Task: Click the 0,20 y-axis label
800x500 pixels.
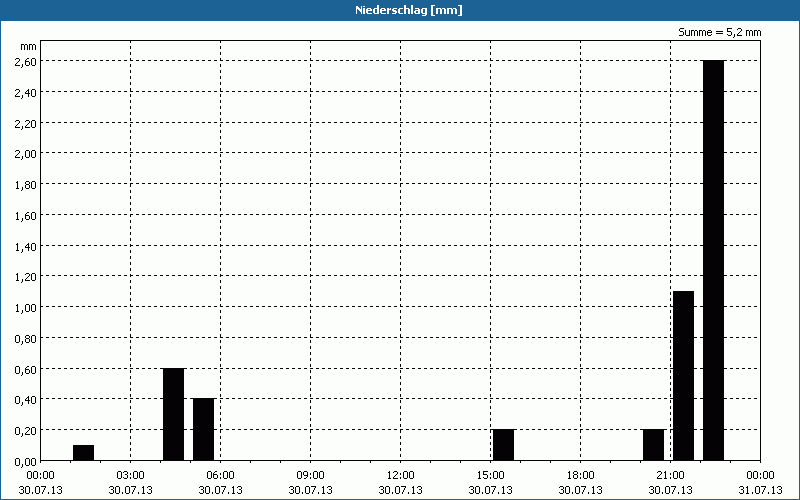Action: coord(26,431)
